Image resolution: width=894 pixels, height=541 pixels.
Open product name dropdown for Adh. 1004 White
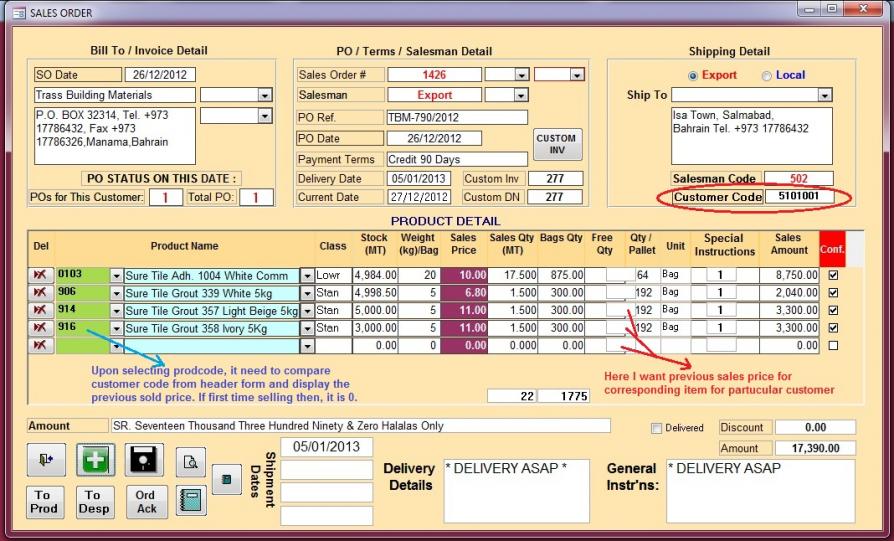point(307,276)
